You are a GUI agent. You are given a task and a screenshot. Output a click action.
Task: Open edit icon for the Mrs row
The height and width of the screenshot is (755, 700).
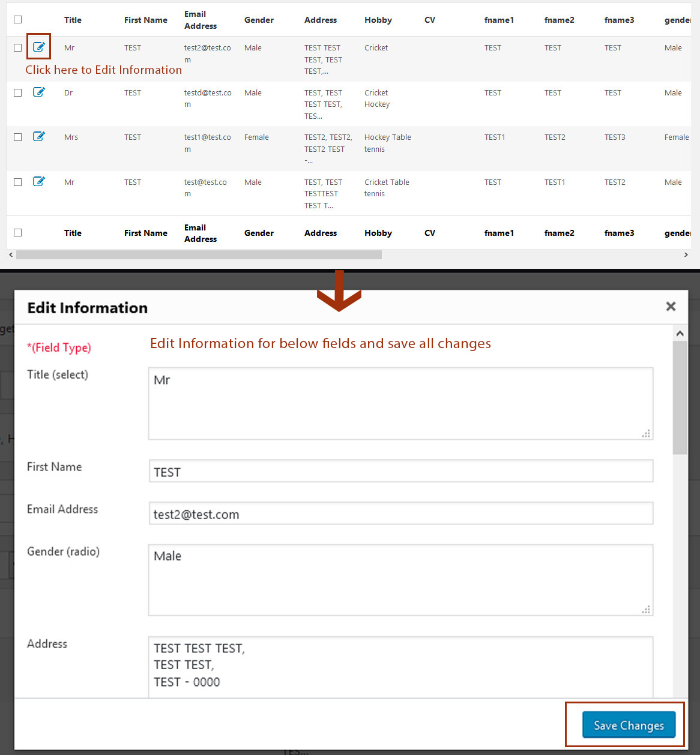[39, 136]
